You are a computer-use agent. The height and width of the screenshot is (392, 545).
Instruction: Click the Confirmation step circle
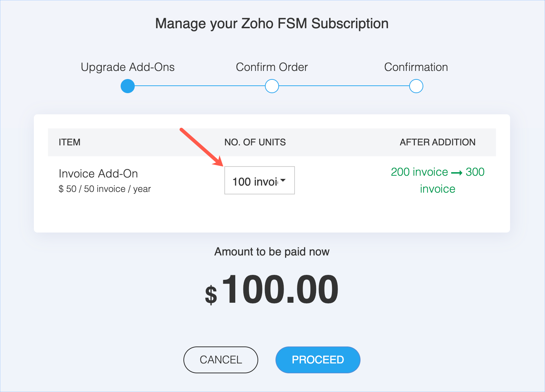pyautogui.click(x=416, y=86)
